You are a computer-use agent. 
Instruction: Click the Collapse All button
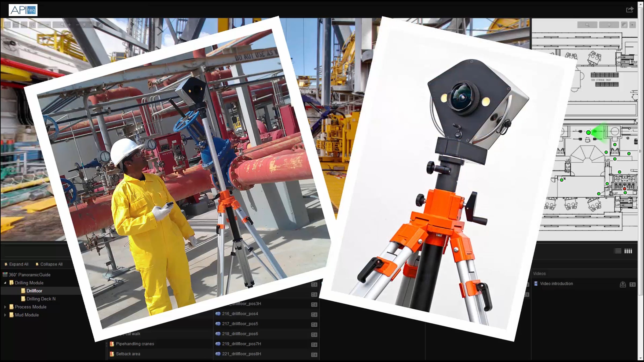[x=49, y=264]
